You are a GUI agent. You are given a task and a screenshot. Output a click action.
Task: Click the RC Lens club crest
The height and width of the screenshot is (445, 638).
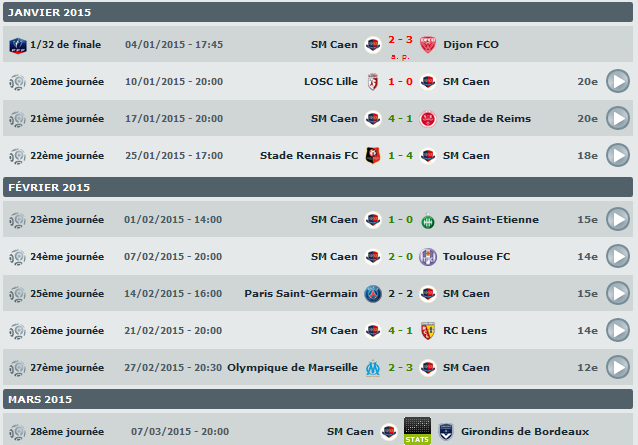(428, 330)
